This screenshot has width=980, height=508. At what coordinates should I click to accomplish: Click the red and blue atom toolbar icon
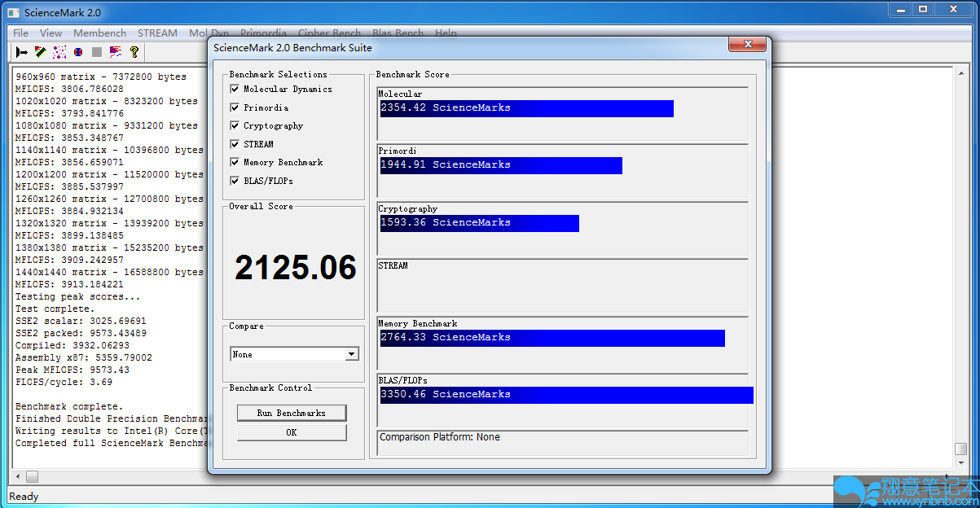[78, 52]
